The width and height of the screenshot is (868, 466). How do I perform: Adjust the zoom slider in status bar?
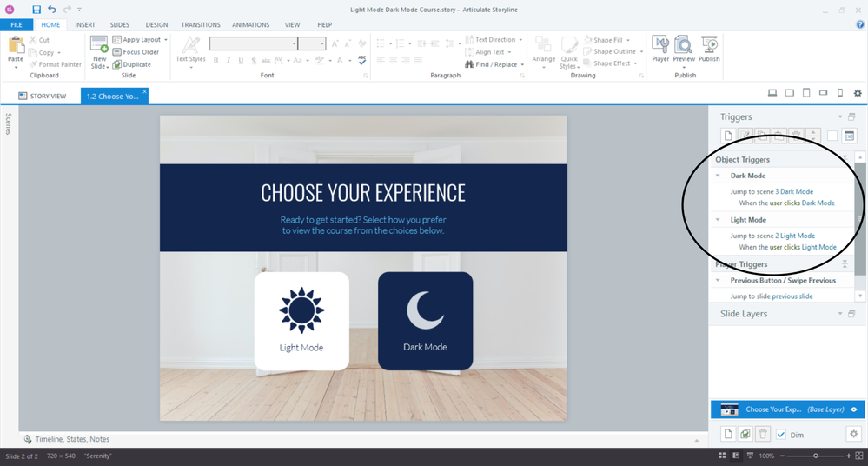pos(815,456)
